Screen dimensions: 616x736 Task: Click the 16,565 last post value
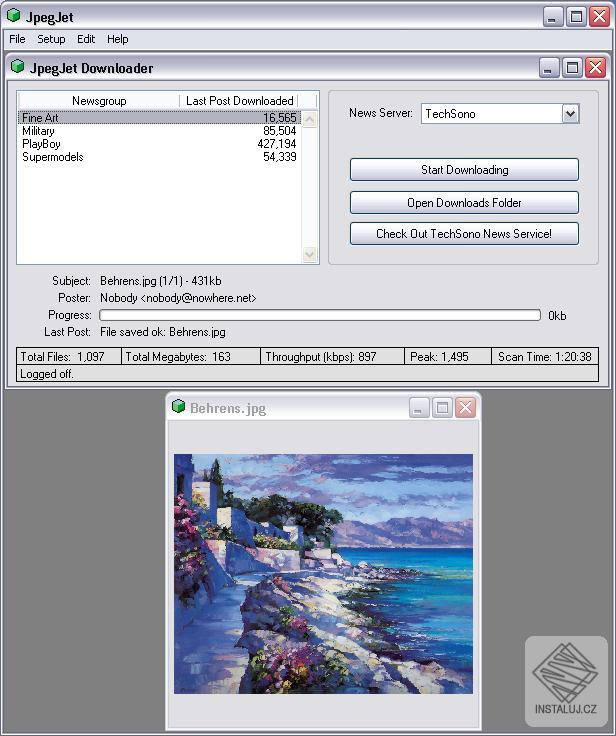point(280,117)
